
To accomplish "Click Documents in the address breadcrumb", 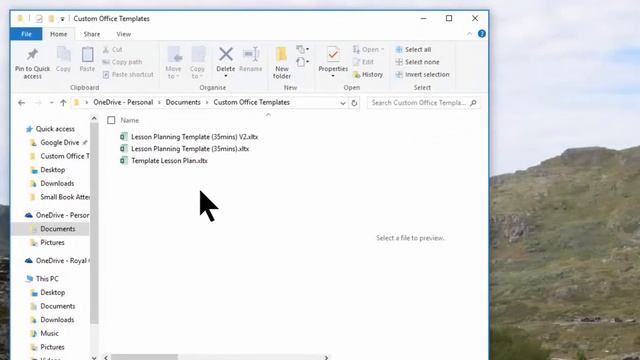I will tap(183, 102).
